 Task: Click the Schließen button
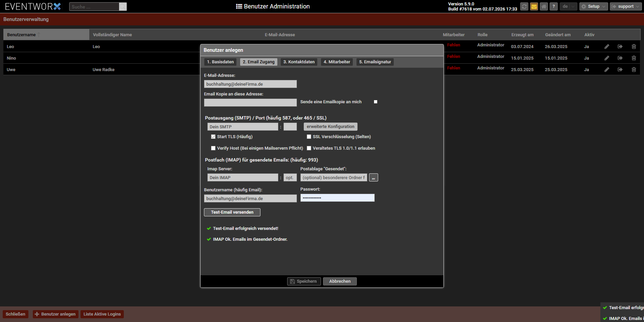16,314
